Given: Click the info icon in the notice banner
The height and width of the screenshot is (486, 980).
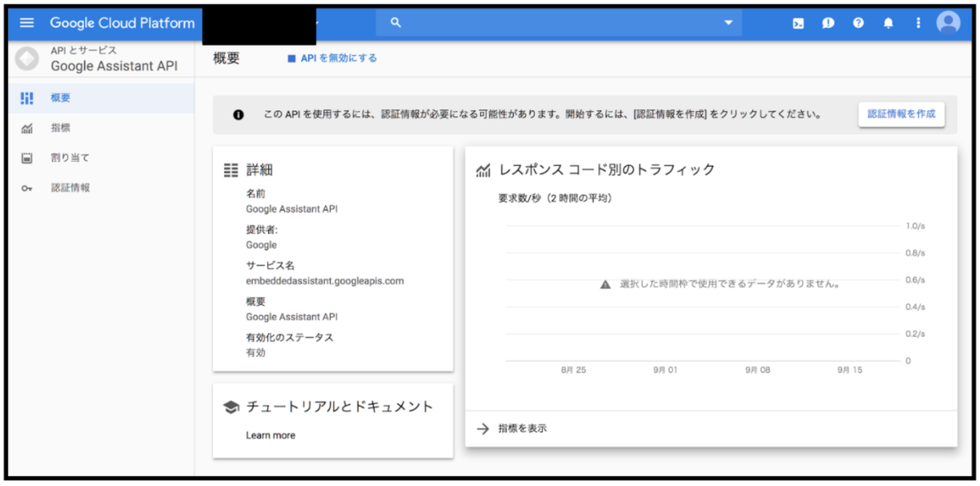Looking at the screenshot, I should pos(238,115).
